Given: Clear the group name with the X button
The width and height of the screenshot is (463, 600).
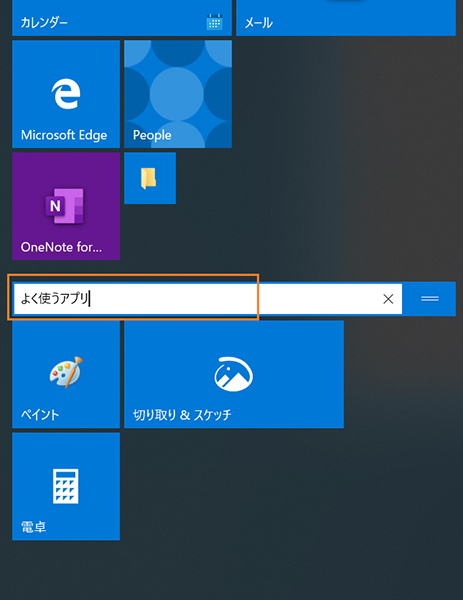Looking at the screenshot, I should coord(388,299).
